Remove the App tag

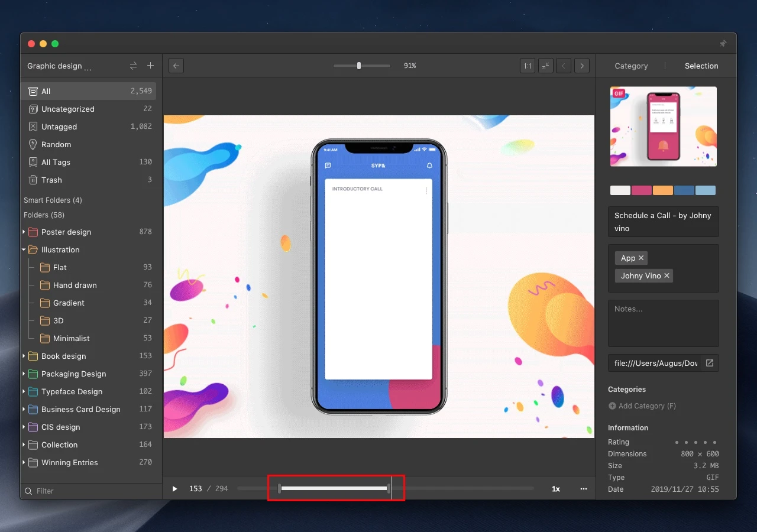point(641,258)
